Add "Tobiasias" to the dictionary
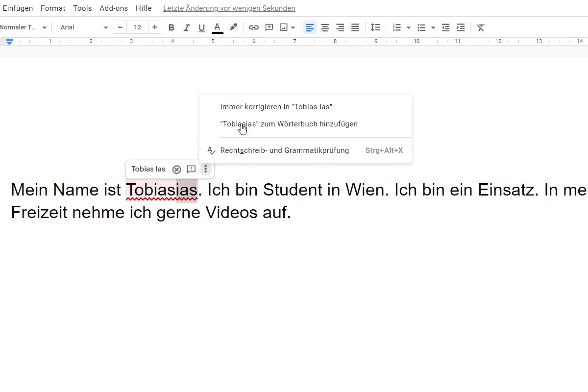588x392 pixels. tap(306, 124)
